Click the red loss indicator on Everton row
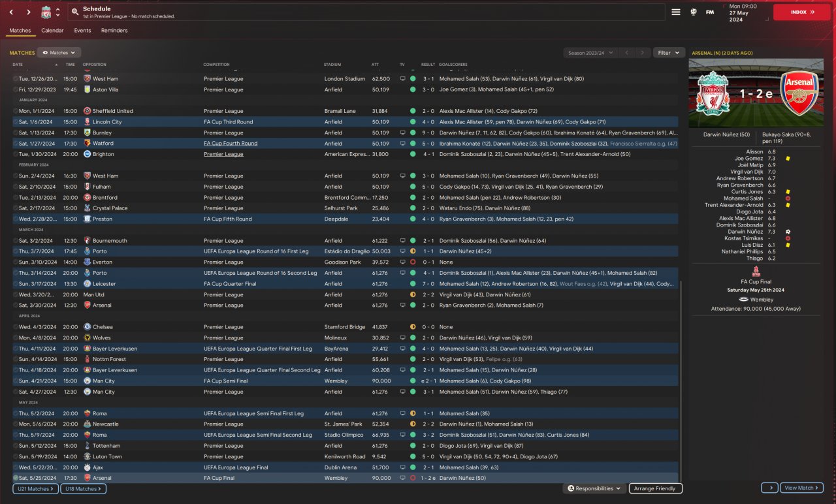The image size is (836, 504). click(413, 262)
